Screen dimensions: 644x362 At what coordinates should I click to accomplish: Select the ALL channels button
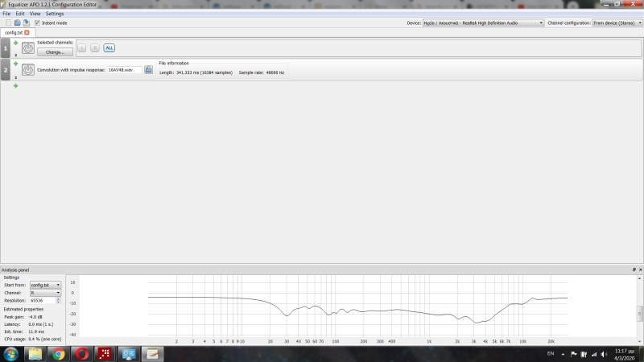[x=109, y=48]
